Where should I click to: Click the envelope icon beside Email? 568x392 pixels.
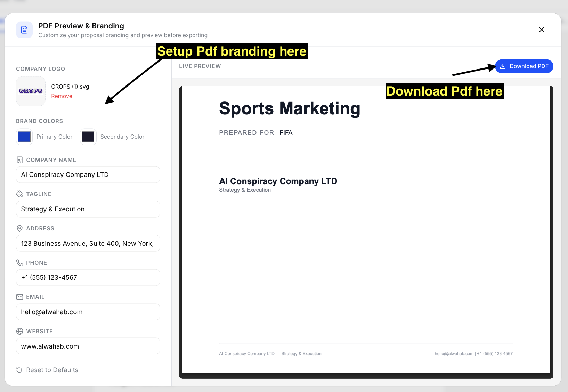coord(20,297)
